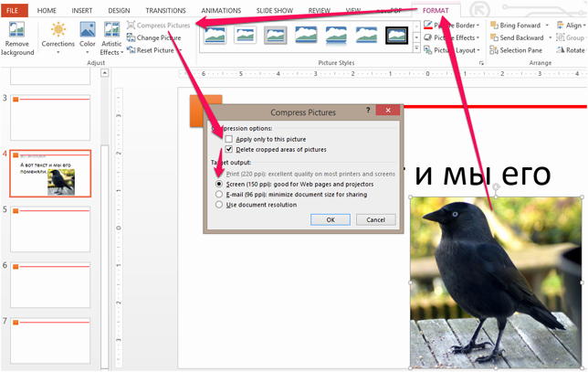Select slide 3 thumbnail
The height and width of the screenshot is (372, 588).
50,118
